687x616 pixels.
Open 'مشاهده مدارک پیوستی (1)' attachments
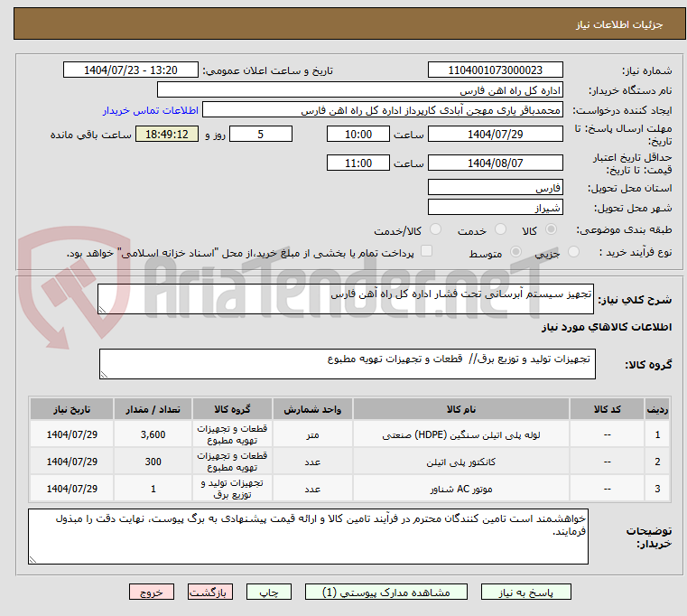tap(386, 593)
